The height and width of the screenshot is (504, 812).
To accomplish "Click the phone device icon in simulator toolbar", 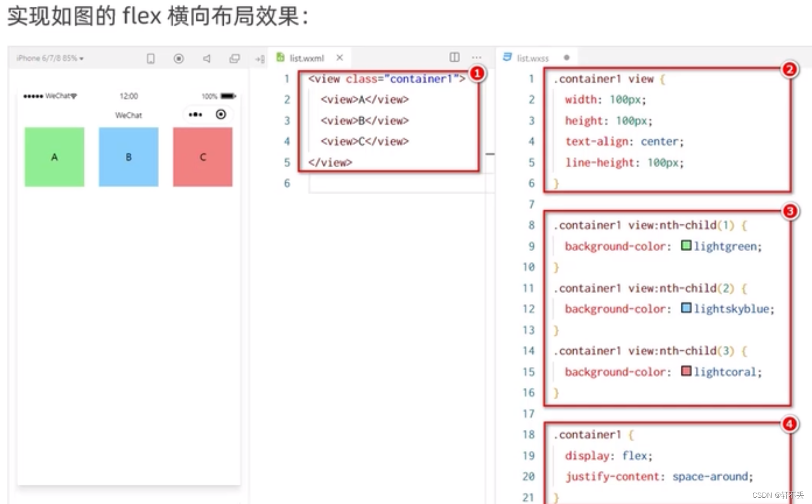I will pyautogui.click(x=151, y=59).
